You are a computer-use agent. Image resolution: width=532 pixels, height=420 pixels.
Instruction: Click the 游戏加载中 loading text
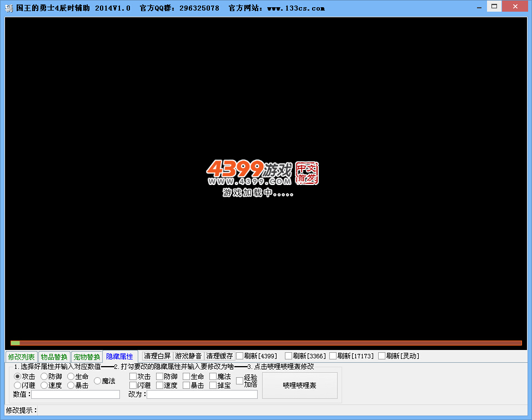click(x=258, y=193)
